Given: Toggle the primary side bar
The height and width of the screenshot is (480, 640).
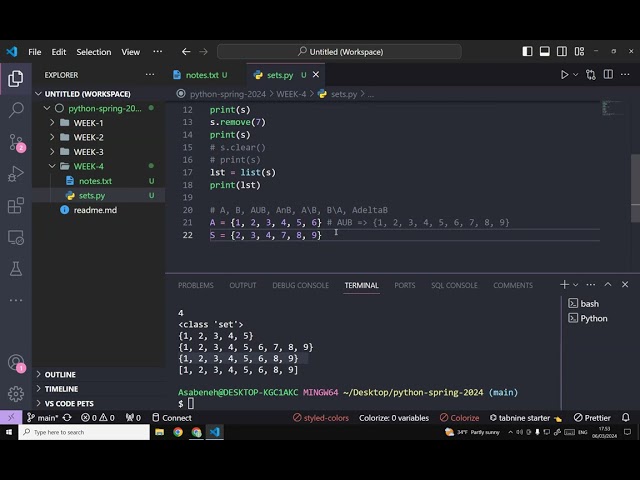Looking at the screenshot, I should tap(527, 51).
